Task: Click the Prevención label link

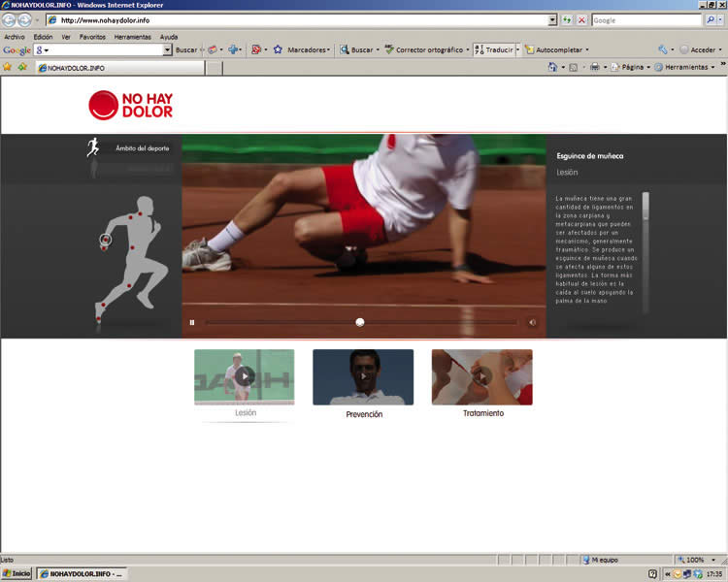Action: point(364,414)
